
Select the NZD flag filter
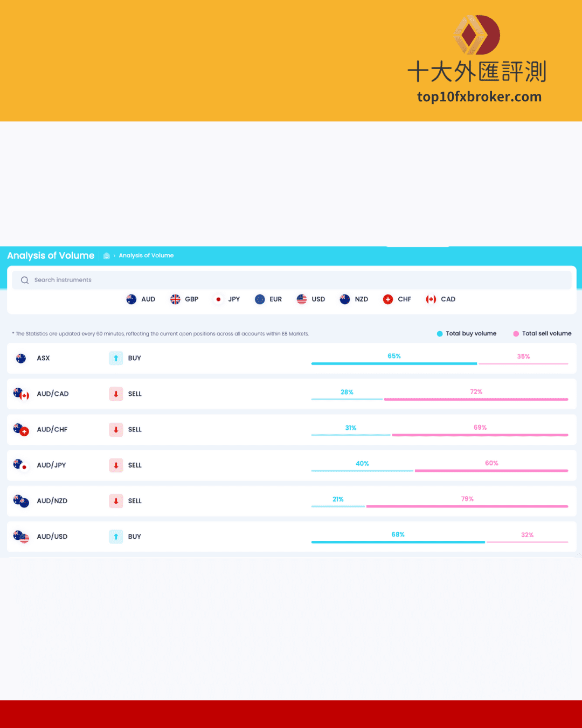point(345,299)
